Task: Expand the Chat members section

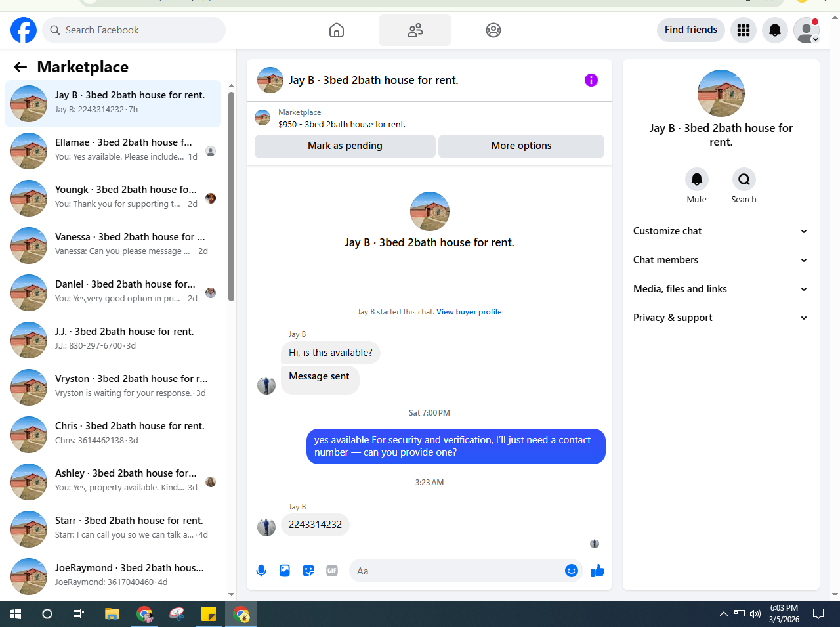Action: click(x=720, y=260)
